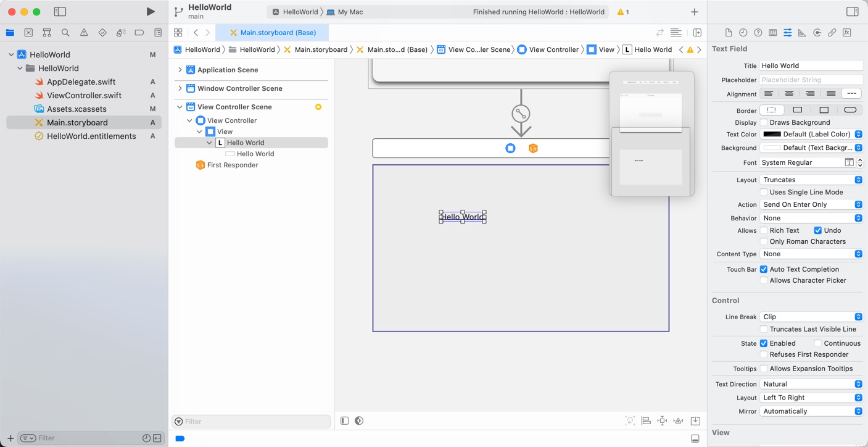The image size is (868, 447).
Task: Open the source control navigator
Action: click(x=28, y=33)
